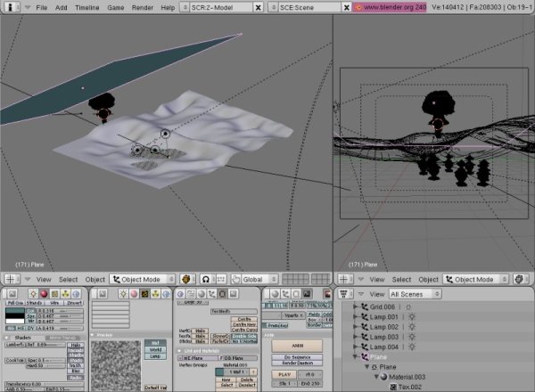Open the Timeline menu
535x392 pixels.
(x=87, y=7)
